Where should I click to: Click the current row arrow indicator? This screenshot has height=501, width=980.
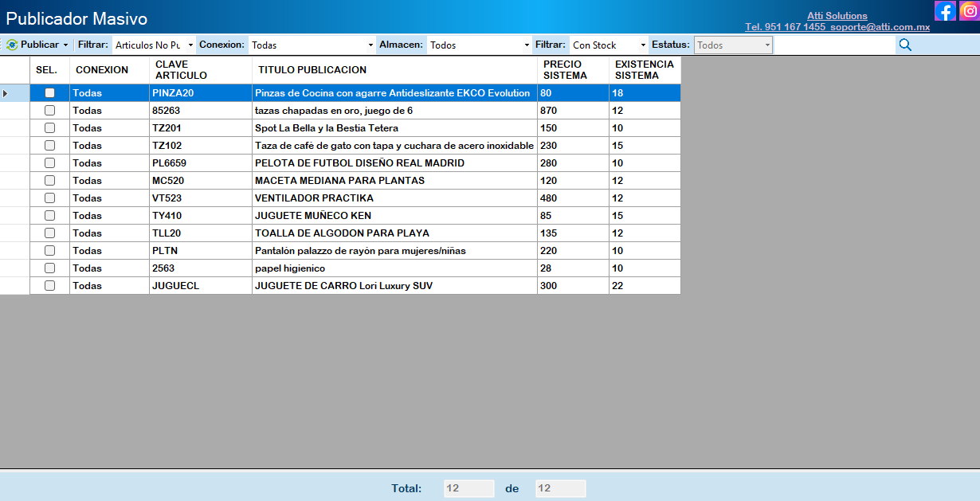pos(6,93)
